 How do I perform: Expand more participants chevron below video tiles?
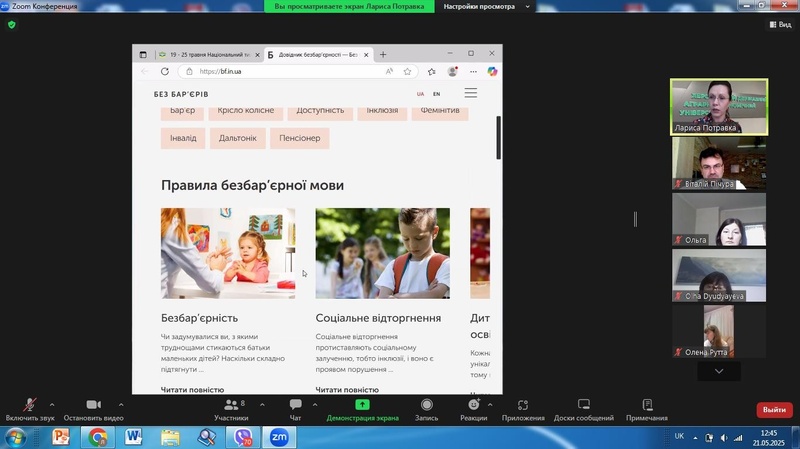click(x=718, y=371)
